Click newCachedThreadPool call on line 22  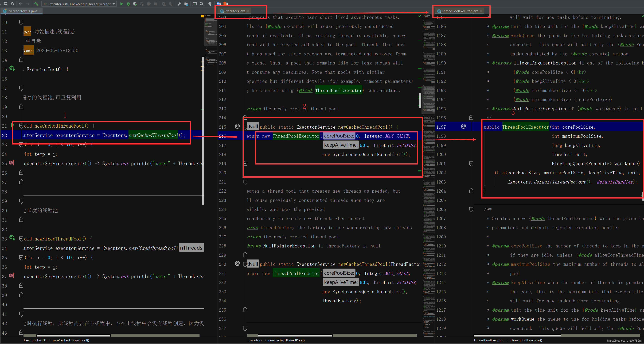click(153, 135)
